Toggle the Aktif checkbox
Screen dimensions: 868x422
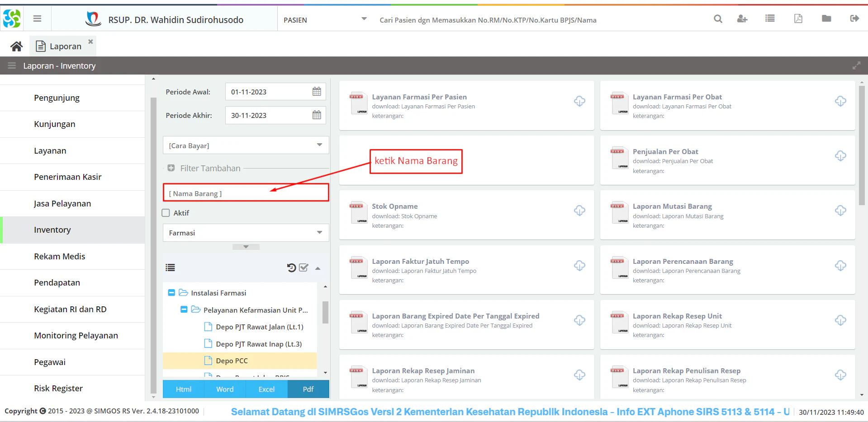166,213
